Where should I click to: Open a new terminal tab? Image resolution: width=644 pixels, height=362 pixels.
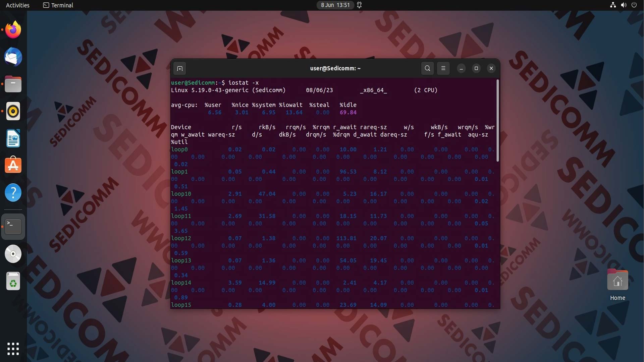click(x=180, y=68)
